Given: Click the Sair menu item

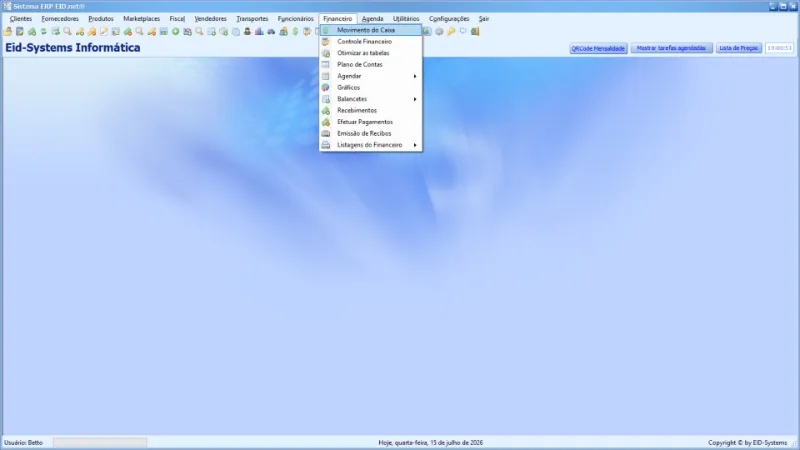Looking at the screenshot, I should coord(484,18).
